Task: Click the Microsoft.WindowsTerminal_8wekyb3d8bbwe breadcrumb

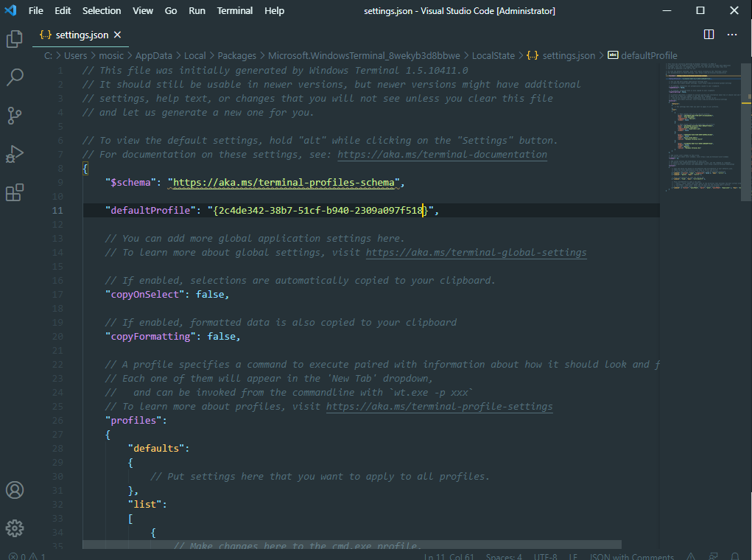Action: click(364, 56)
